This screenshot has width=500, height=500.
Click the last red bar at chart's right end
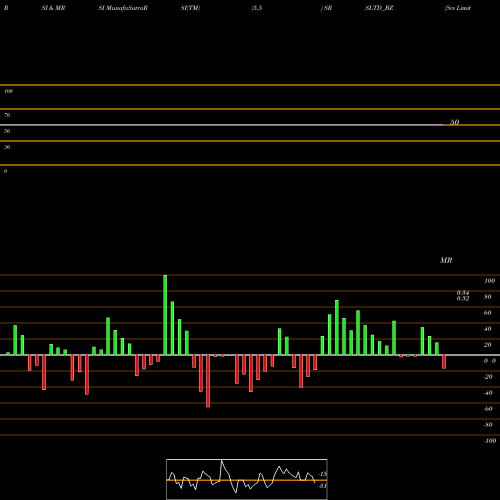[x=444, y=362]
